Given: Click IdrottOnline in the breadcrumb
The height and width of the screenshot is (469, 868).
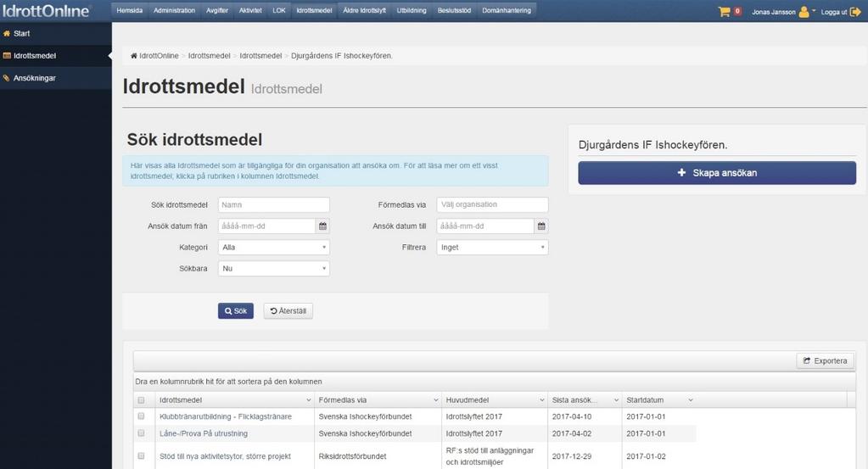Looking at the screenshot, I should click(159, 56).
